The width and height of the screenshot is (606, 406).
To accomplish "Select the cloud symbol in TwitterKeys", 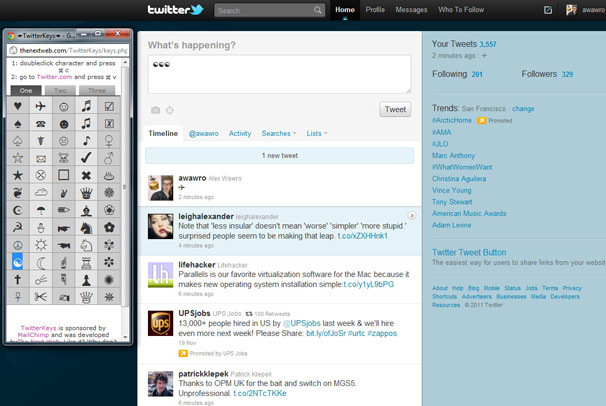I will [41, 193].
